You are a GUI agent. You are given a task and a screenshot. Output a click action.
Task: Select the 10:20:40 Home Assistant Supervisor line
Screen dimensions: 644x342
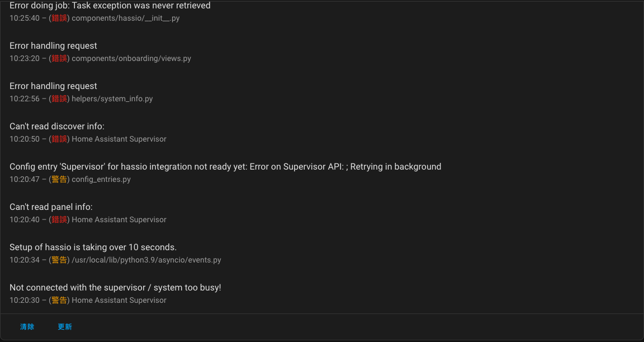[88, 219]
